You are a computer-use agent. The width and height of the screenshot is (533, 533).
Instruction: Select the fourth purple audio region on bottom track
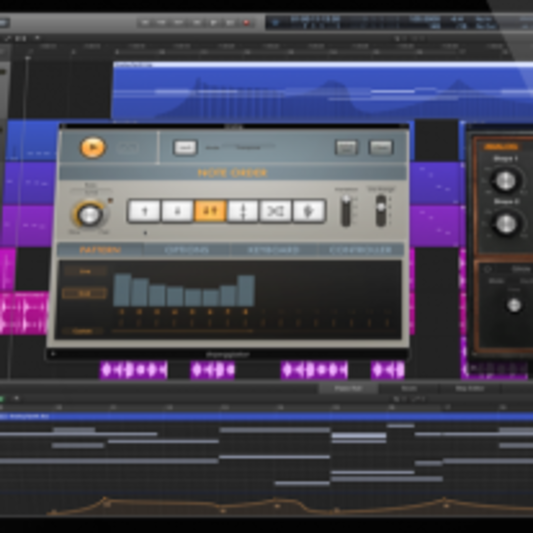click(x=388, y=370)
